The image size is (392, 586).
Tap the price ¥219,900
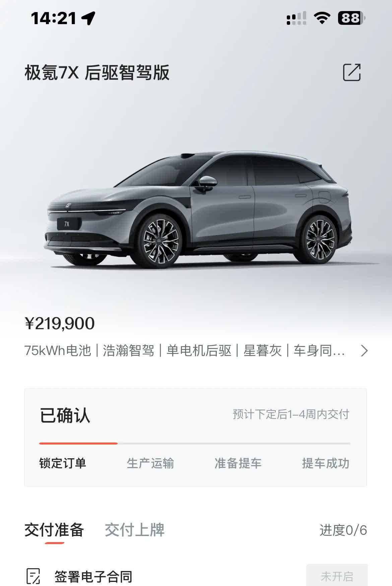pyautogui.click(x=60, y=324)
